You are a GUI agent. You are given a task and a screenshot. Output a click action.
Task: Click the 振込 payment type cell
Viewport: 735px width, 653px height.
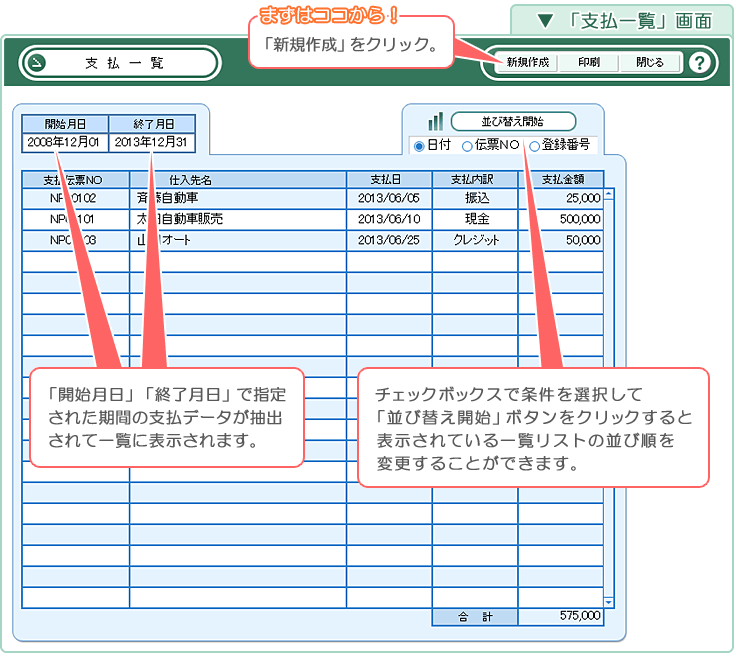click(475, 198)
